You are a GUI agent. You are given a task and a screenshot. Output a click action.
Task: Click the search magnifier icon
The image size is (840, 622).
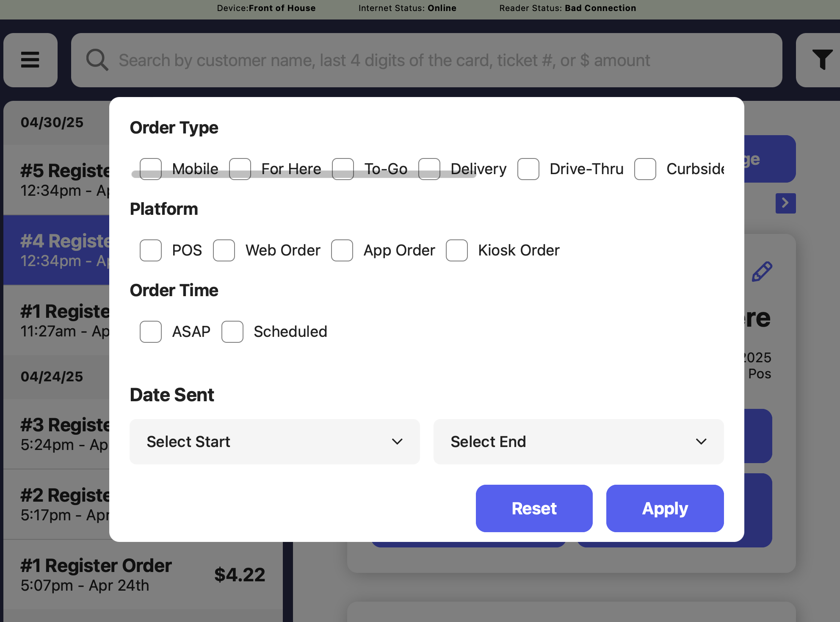pyautogui.click(x=97, y=60)
